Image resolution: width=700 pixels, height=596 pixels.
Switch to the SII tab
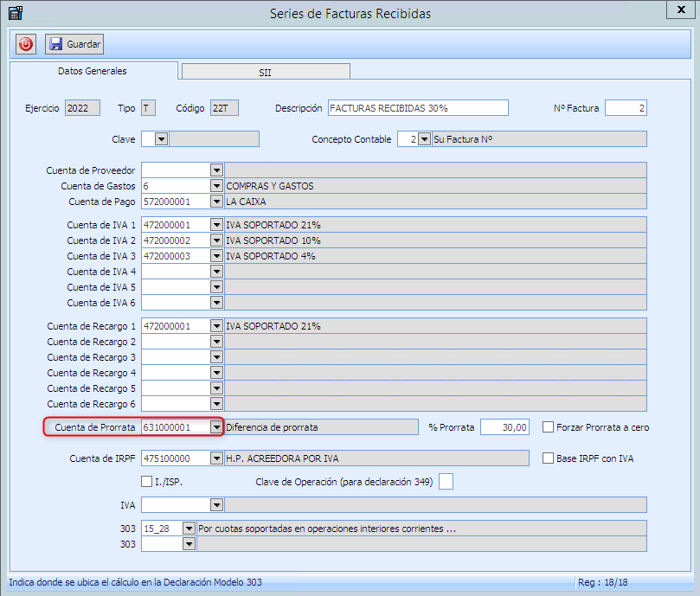pyautogui.click(x=265, y=73)
